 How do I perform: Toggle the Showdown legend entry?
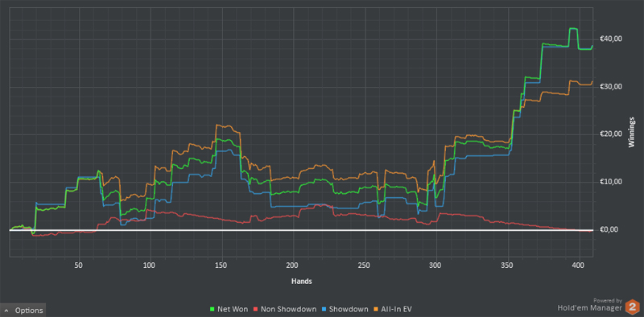(x=345, y=309)
